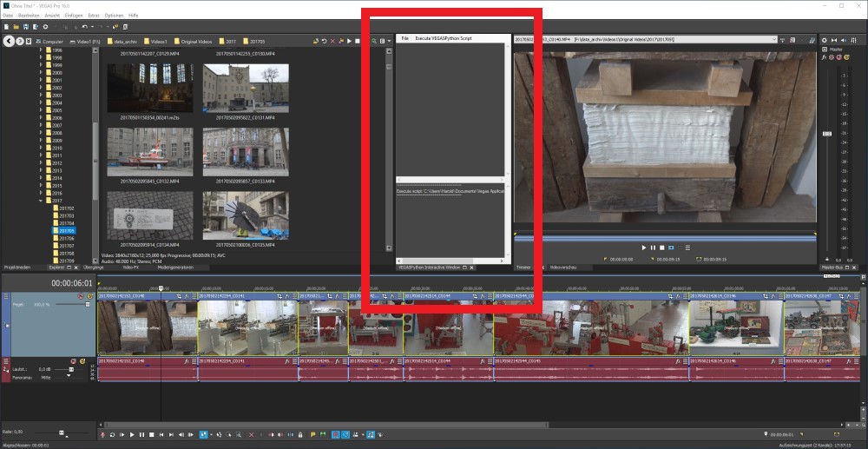Image resolution: width=868 pixels, height=449 pixels.
Task: Click the lock event icon in timeline toolbar
Action: tap(299, 434)
